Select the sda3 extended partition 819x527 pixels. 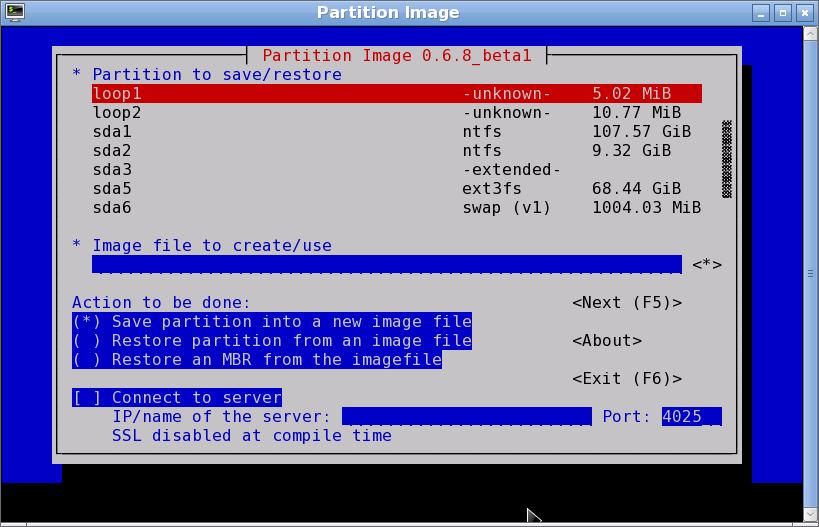click(397, 170)
